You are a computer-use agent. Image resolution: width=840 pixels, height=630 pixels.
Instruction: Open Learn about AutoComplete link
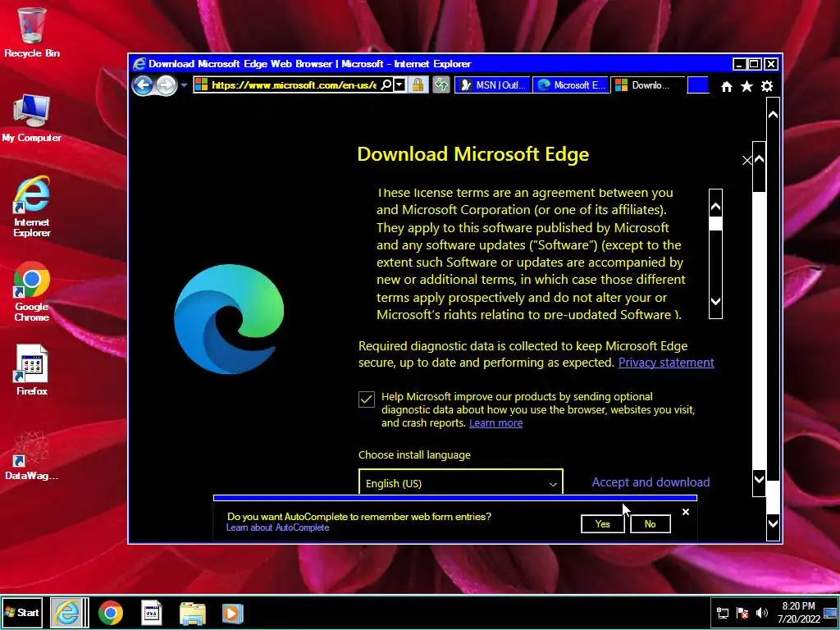pyautogui.click(x=277, y=527)
